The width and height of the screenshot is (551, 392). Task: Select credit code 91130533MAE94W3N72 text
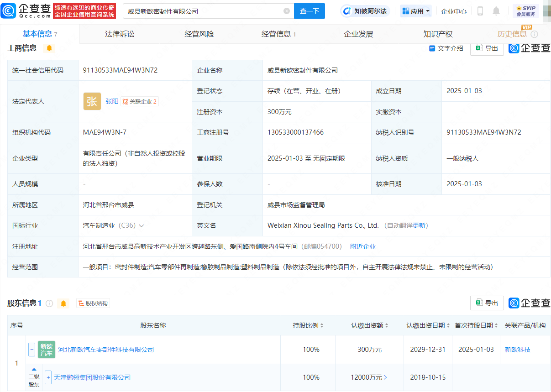[120, 70]
